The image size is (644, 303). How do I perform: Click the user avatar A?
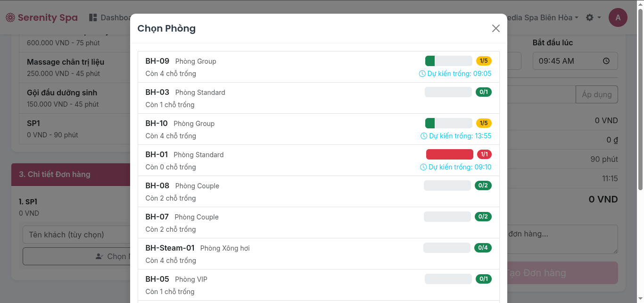point(618,18)
